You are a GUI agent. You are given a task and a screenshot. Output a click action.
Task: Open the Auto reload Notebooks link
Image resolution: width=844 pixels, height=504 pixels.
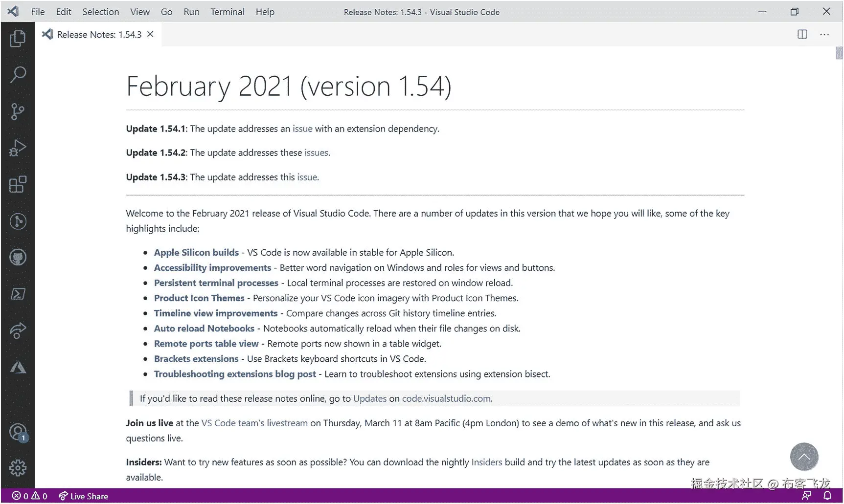pos(204,328)
